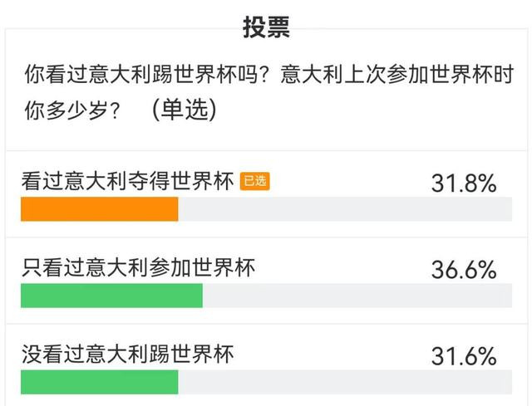Click the 31.8% result figure

pos(463,183)
